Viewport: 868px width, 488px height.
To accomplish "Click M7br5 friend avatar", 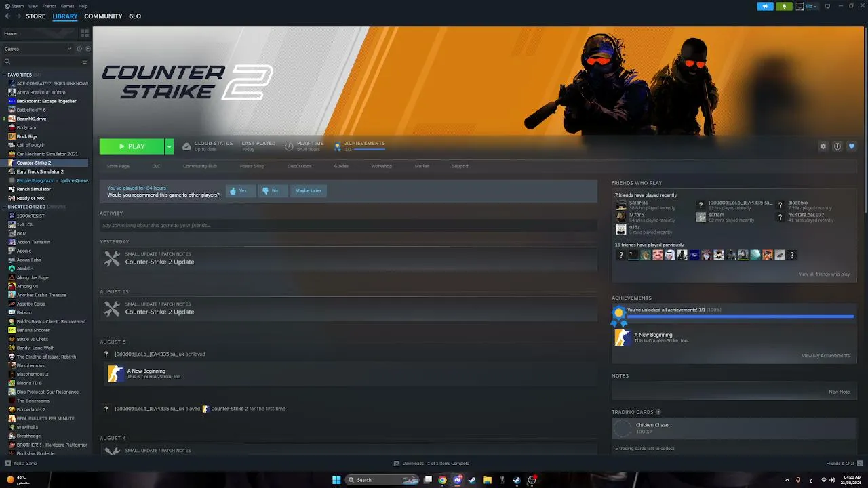I will (x=620, y=218).
